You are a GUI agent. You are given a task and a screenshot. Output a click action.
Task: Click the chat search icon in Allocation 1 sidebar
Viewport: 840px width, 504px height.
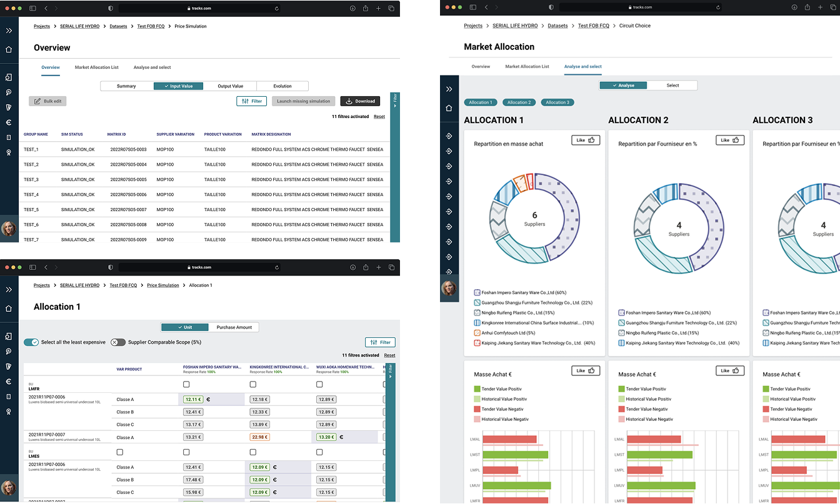pos(9,352)
